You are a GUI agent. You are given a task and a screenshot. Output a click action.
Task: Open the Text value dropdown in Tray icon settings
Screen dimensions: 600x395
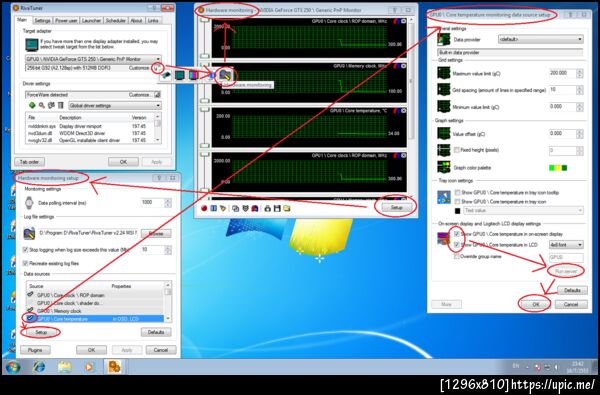coord(523,211)
